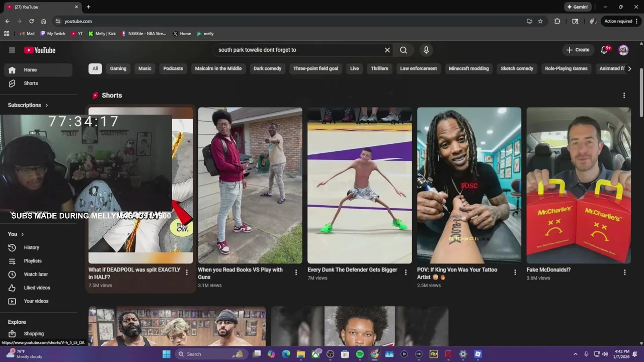The width and height of the screenshot is (644, 362).
Task: Select the All filter chip
Action: click(95, 68)
